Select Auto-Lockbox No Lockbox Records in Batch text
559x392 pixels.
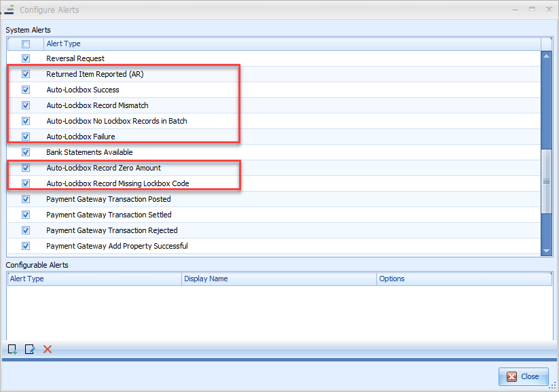pos(117,122)
